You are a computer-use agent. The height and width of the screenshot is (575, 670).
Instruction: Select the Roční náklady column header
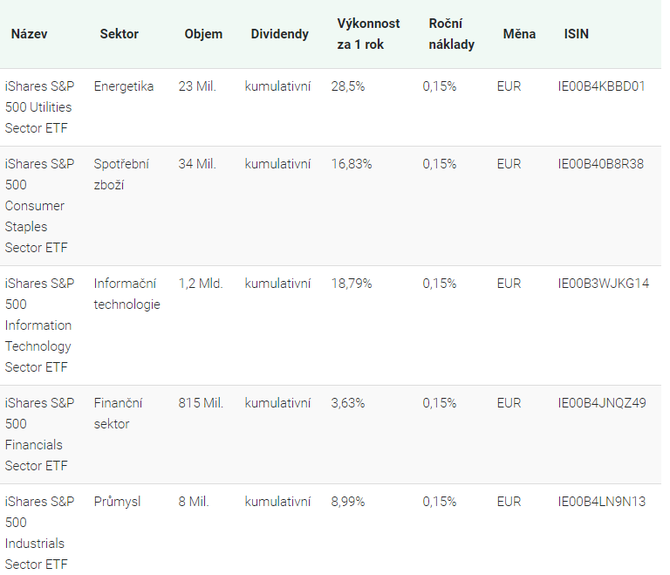coord(452,34)
